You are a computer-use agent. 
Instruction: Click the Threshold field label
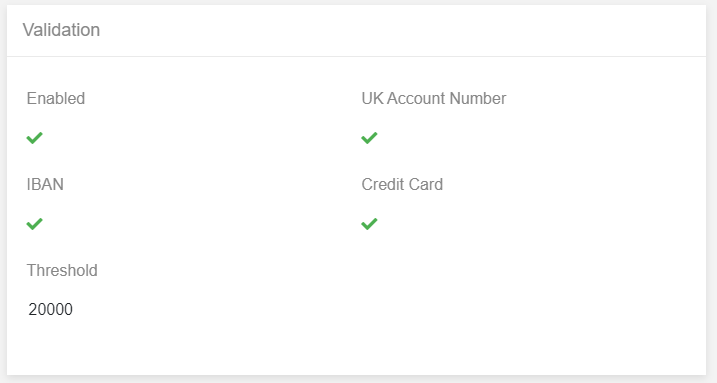(x=62, y=270)
